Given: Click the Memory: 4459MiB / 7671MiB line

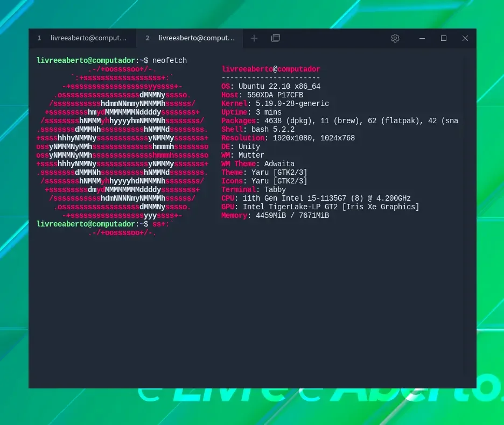Looking at the screenshot, I should (x=275, y=216).
